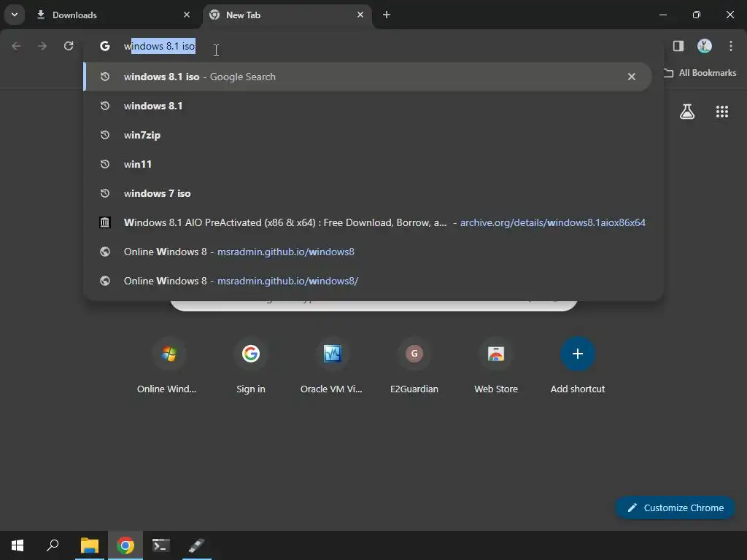
Task: Open Chrome three-dot menu
Action: 731,46
